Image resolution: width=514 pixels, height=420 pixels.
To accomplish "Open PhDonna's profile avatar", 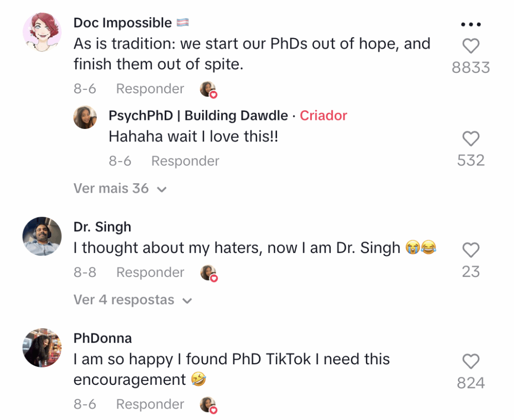I will click(42, 347).
